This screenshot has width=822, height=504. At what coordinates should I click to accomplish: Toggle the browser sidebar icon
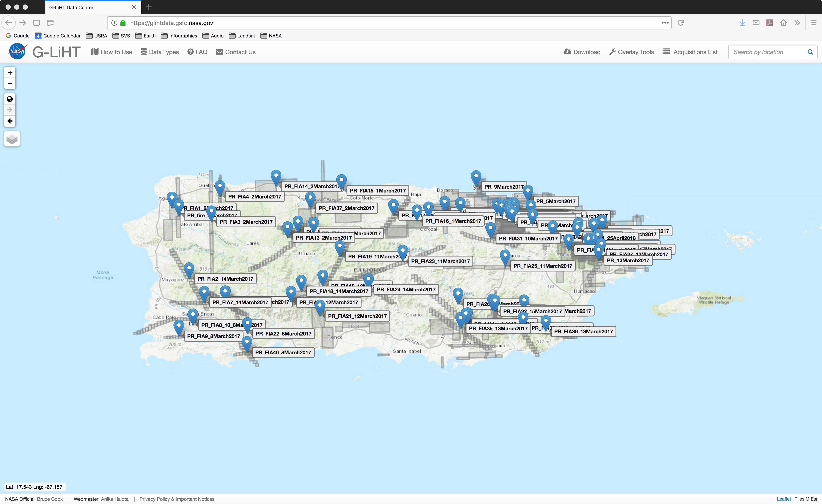36,23
